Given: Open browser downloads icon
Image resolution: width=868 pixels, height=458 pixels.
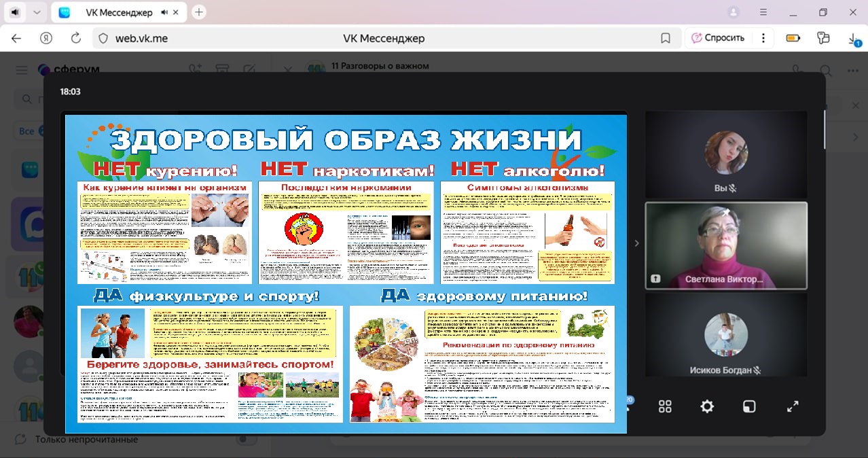Looking at the screenshot, I should 854,39.
